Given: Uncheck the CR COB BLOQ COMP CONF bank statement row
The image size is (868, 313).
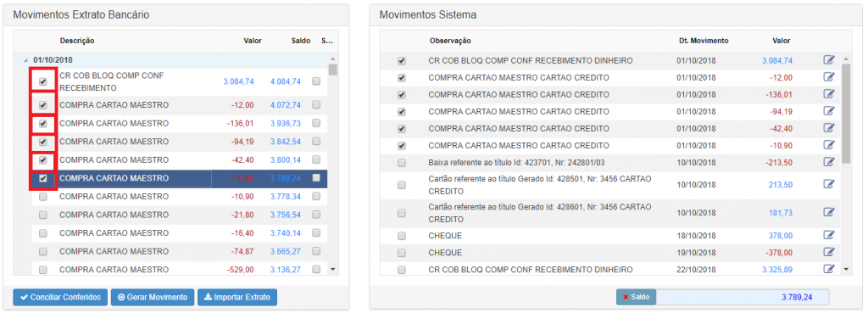Looking at the screenshot, I should pos(43,82).
